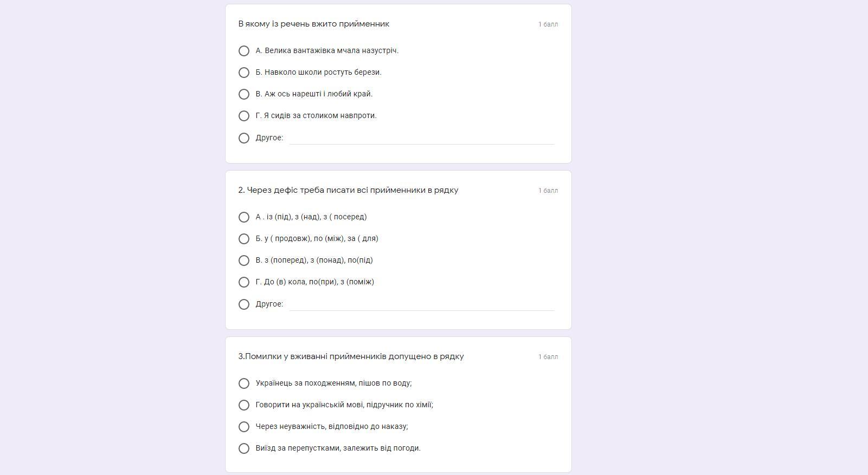Click the heading 3.Помилки у вживанні прийменників
868x475 pixels.
point(351,356)
